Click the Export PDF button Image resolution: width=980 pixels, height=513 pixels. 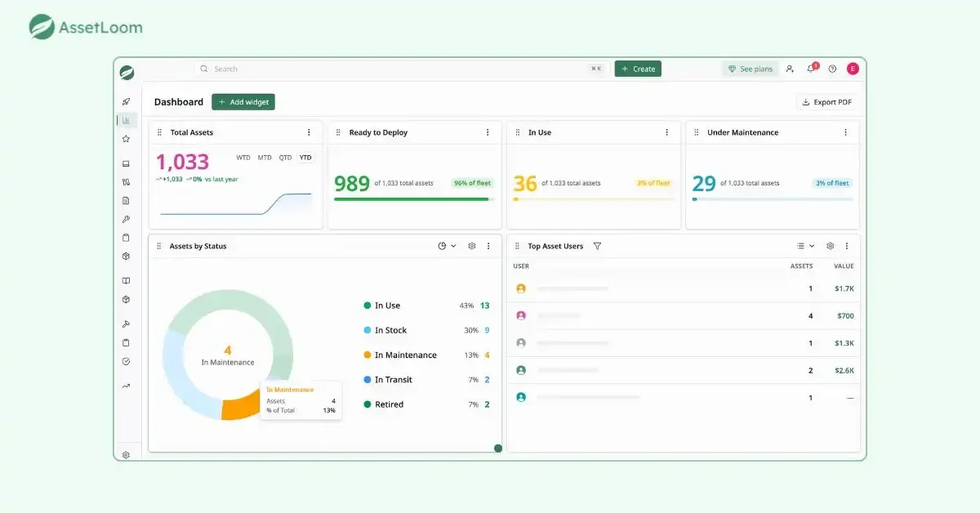click(826, 102)
